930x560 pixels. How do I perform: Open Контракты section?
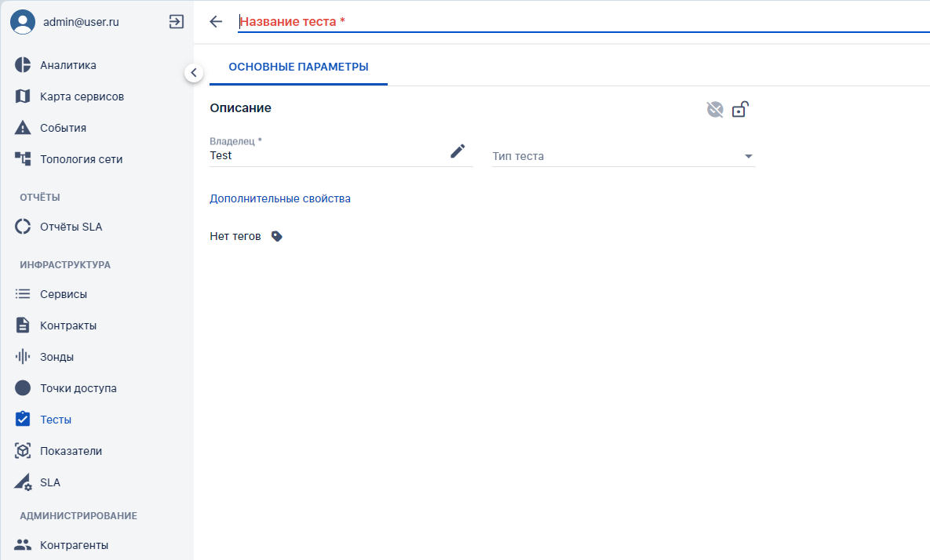[x=68, y=326]
